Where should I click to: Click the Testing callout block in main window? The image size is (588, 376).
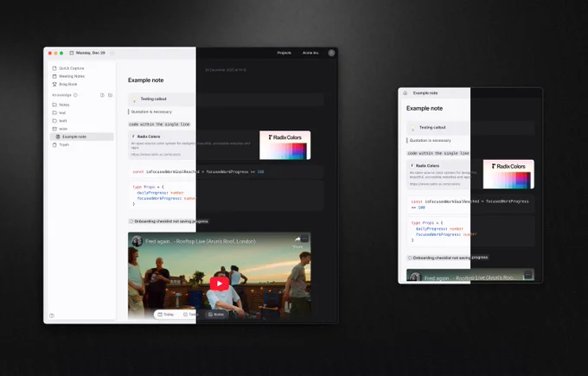tap(226, 99)
